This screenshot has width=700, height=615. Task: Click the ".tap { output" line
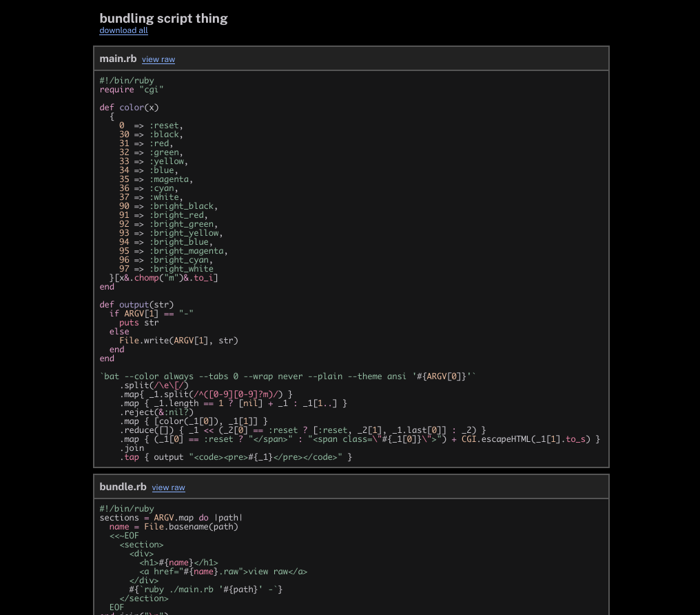click(x=236, y=457)
